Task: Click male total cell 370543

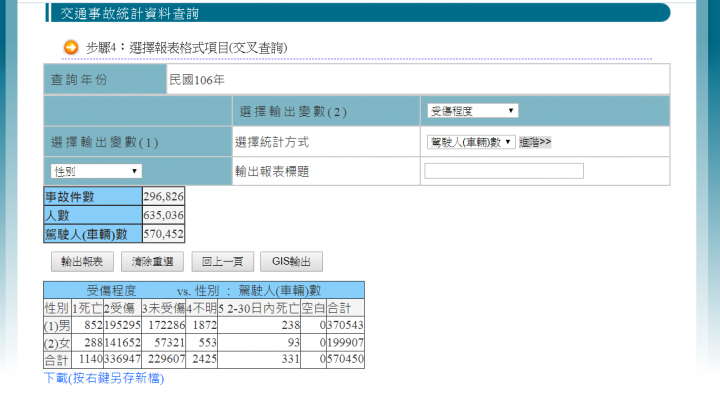Action: (345, 325)
